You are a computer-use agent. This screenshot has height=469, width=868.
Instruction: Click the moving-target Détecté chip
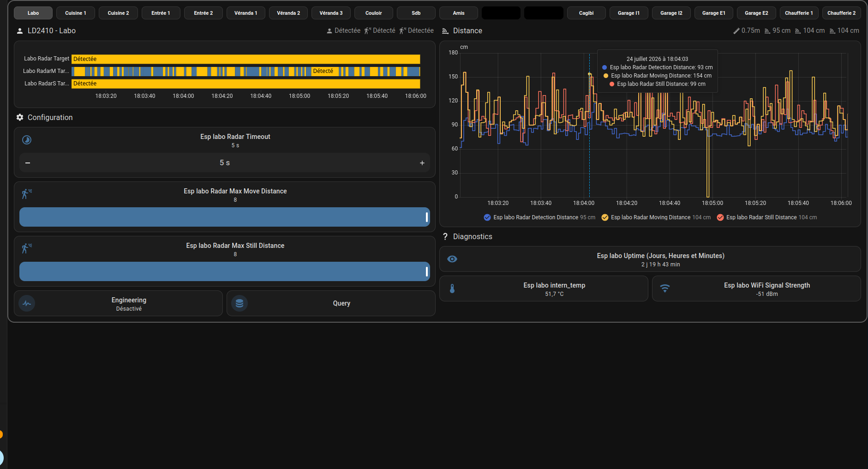pyautogui.click(x=379, y=30)
